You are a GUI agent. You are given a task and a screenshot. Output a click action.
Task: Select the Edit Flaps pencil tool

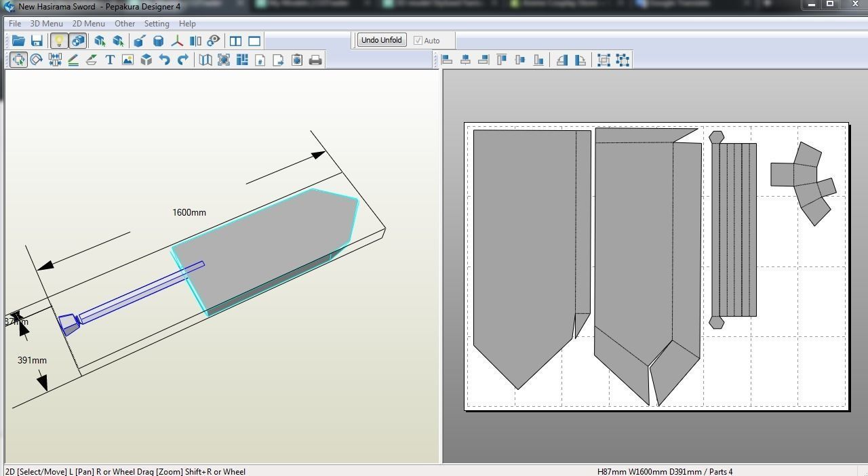coord(73,60)
